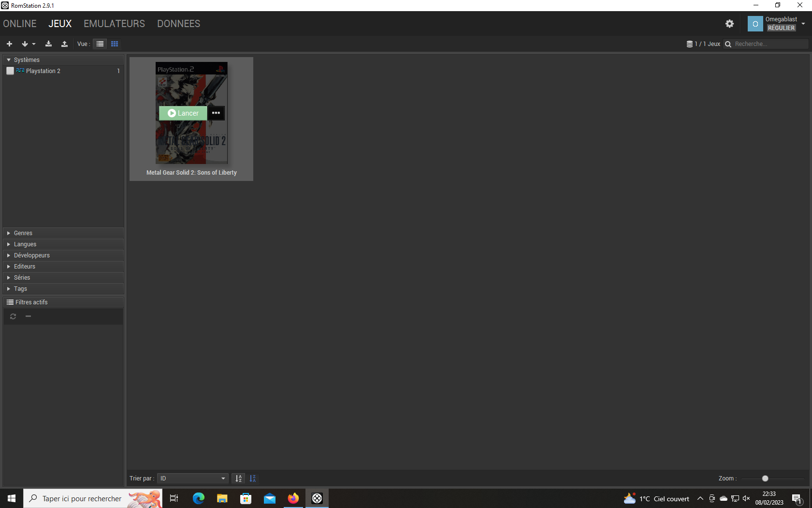Click the 1 / 1 Jeux counter
Image resolution: width=812 pixels, height=508 pixels.
[708, 44]
